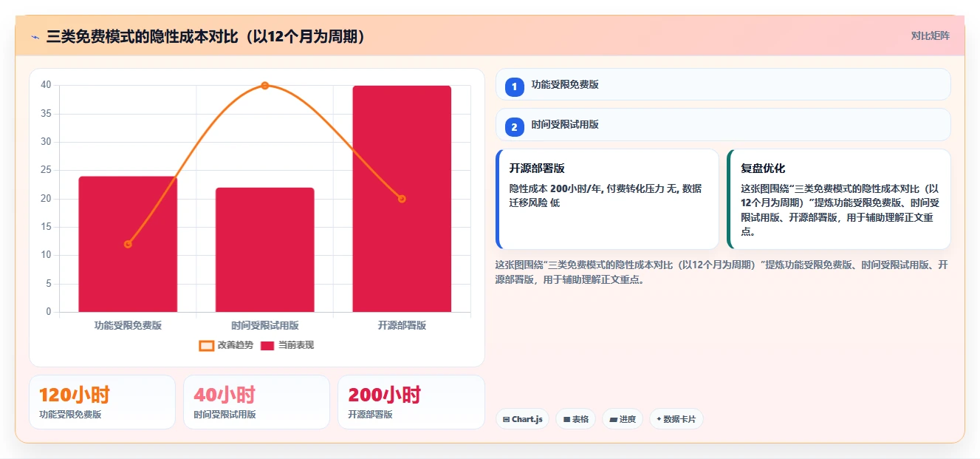Click the trend line point at 12
Screen dimensions: 980x459
coord(128,244)
